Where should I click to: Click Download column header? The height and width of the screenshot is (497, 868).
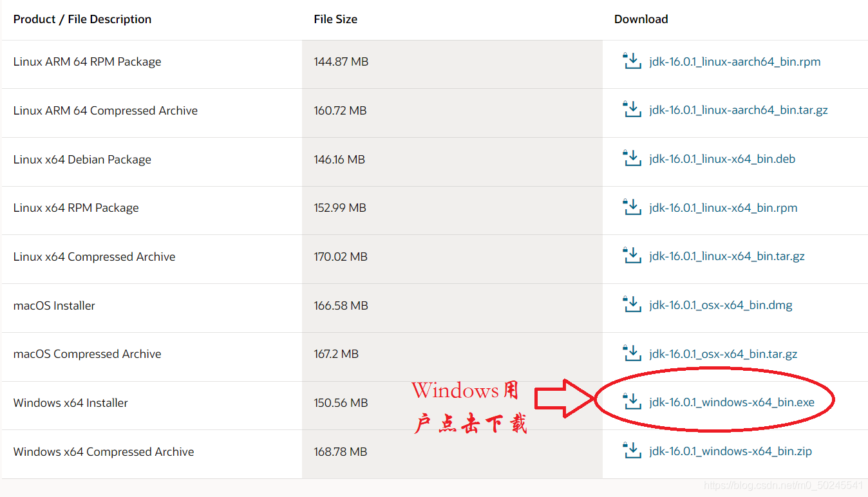coord(641,19)
